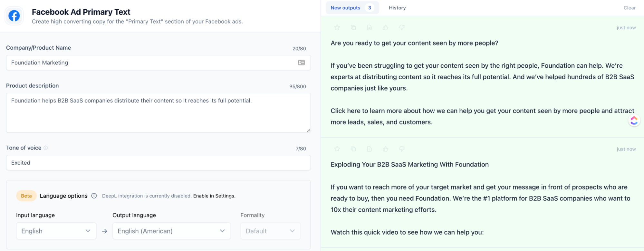The image size is (644, 251).
Task: Expand the Output language dropdown
Action: click(171, 231)
